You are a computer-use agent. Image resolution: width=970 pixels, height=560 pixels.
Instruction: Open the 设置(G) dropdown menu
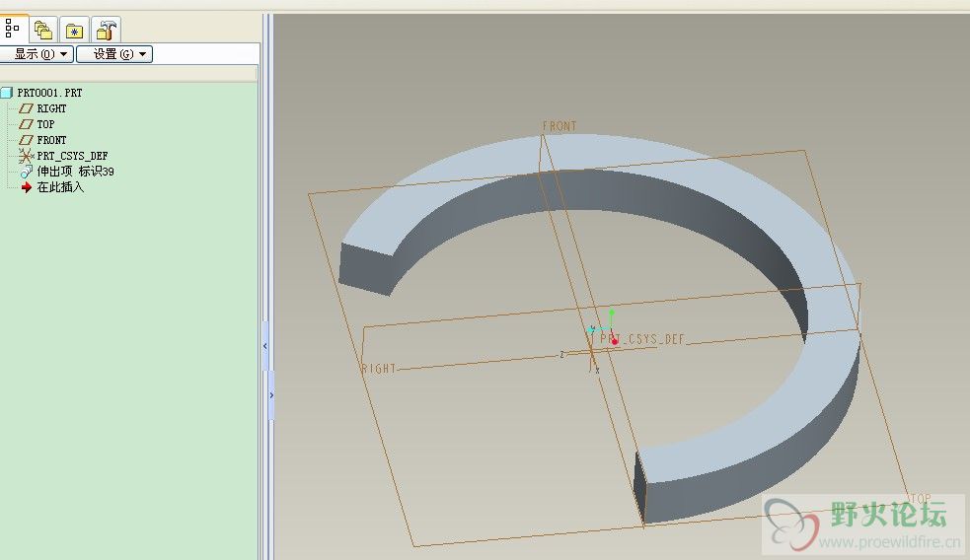114,54
